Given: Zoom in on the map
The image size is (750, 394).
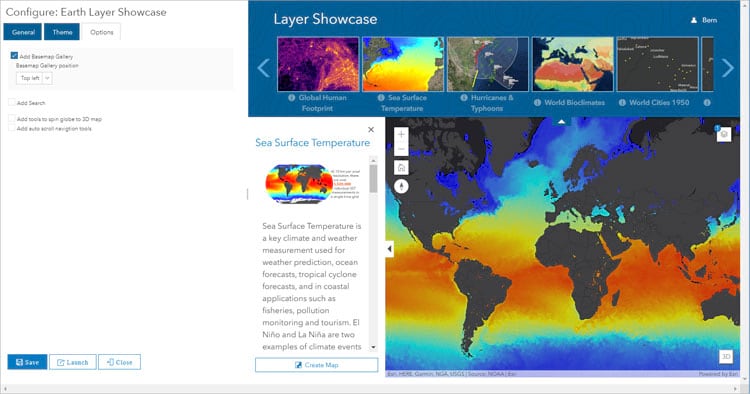Looking at the screenshot, I should [x=401, y=134].
